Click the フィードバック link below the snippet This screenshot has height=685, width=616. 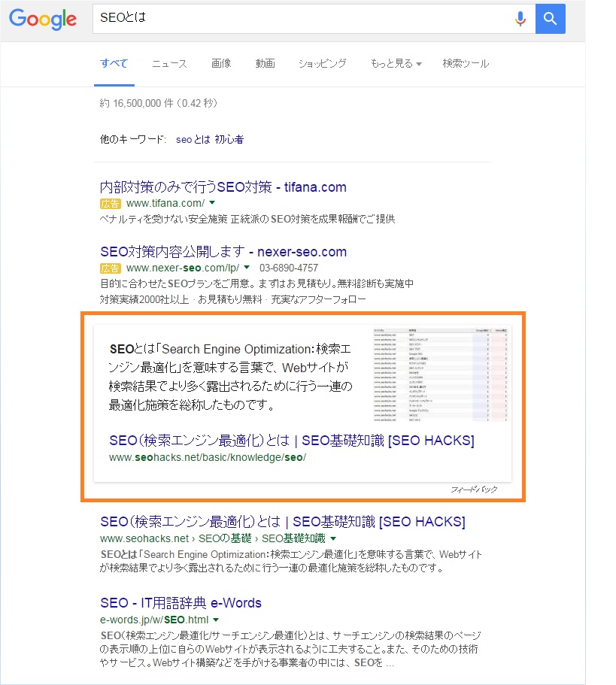pos(474,490)
